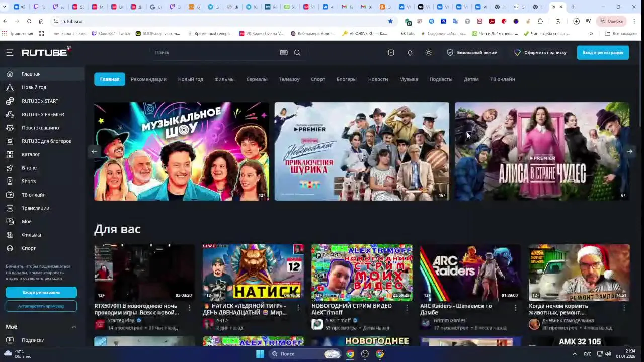Toggle Безопасный режим
This screenshot has height=362, width=644.
point(472,52)
